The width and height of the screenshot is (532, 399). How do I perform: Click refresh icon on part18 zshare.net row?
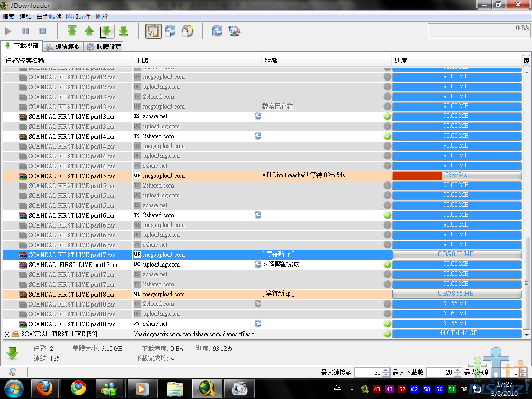tap(258, 323)
